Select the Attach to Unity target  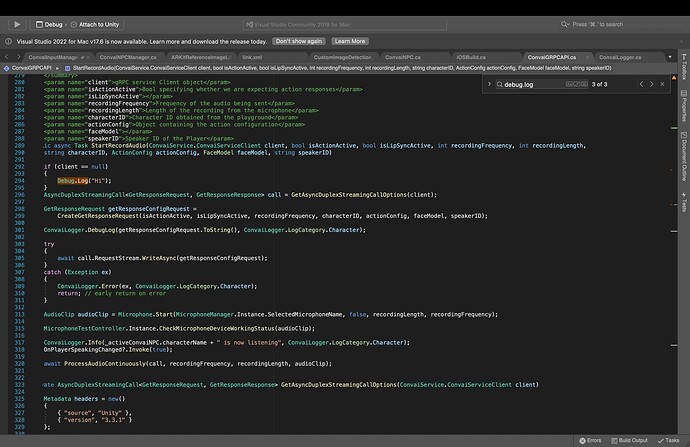[x=95, y=25]
